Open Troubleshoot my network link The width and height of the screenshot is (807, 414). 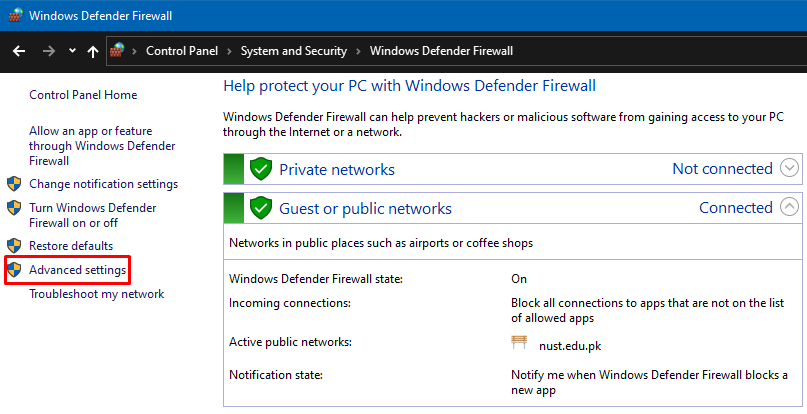point(96,294)
